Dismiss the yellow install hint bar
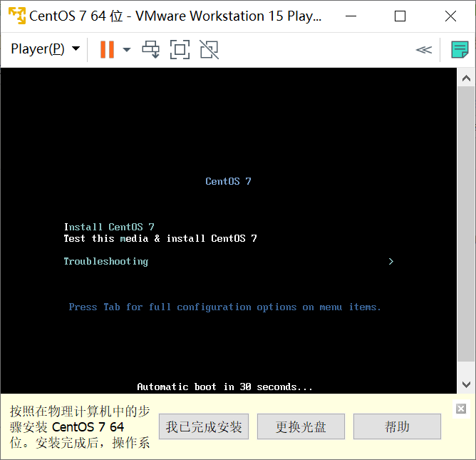The height and width of the screenshot is (460, 476). click(461, 409)
